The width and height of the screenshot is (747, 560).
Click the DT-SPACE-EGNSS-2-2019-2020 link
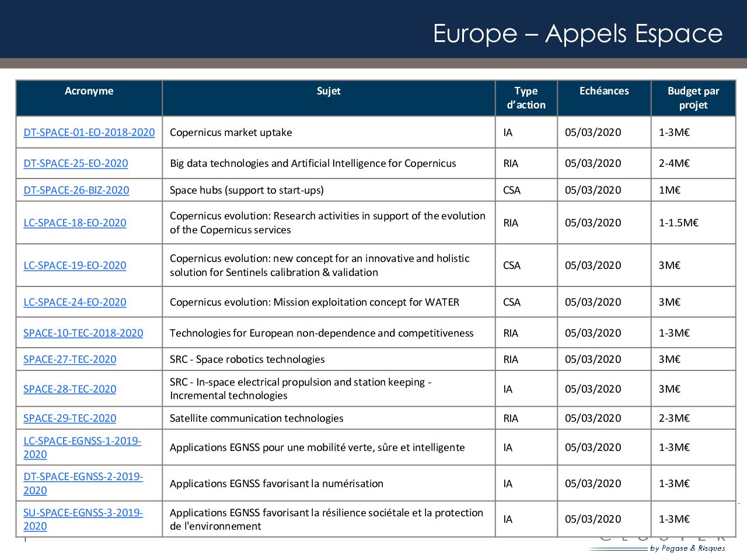83,477
